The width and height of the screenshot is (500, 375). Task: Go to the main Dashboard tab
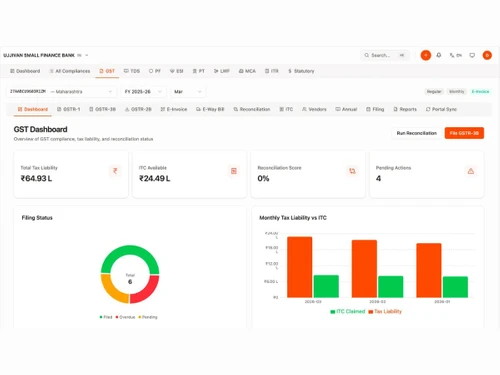pyautogui.click(x=25, y=71)
